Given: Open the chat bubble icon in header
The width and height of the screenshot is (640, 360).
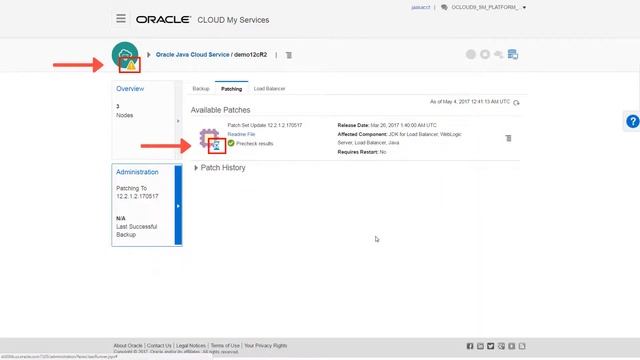Looking at the screenshot, I should point(444,7).
